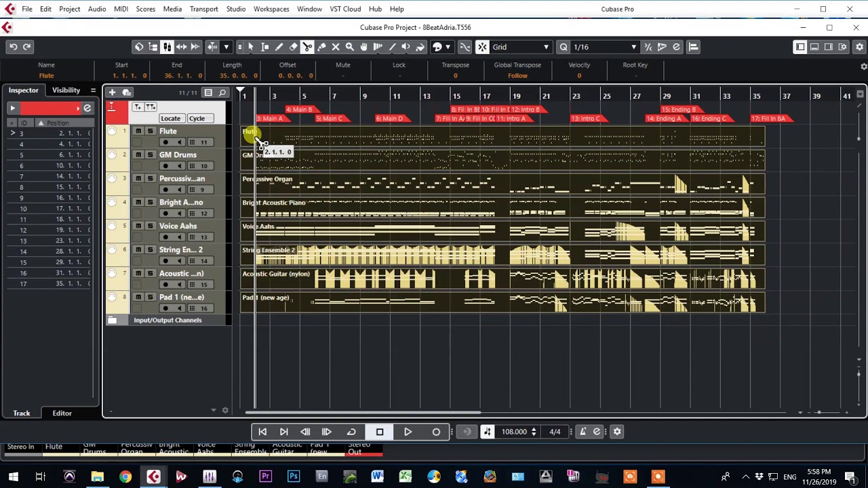Click the Record transport button

pos(436,432)
